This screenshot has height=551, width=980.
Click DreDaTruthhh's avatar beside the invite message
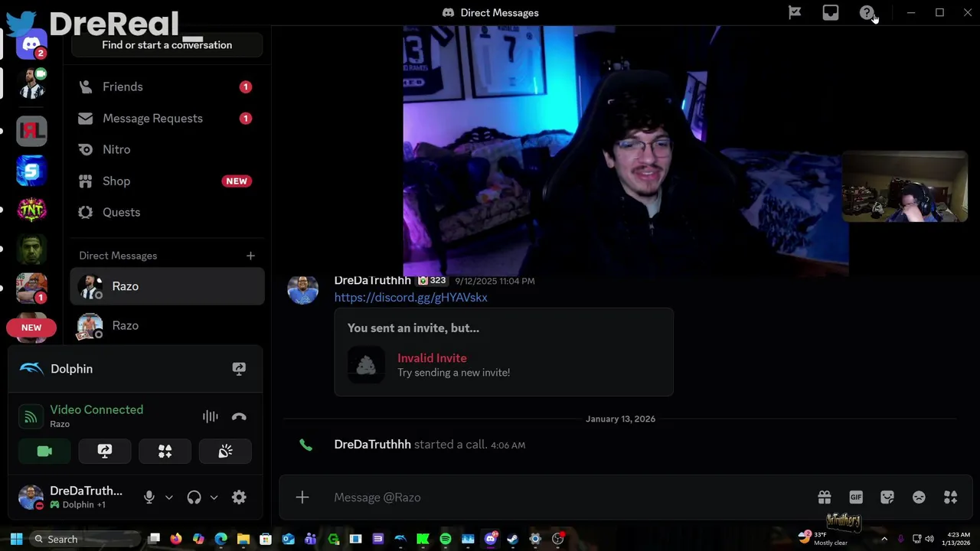302,289
